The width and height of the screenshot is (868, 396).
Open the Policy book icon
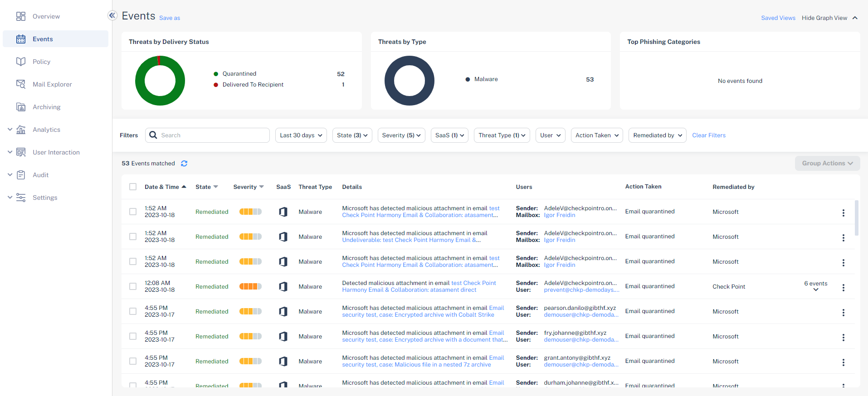(21, 62)
